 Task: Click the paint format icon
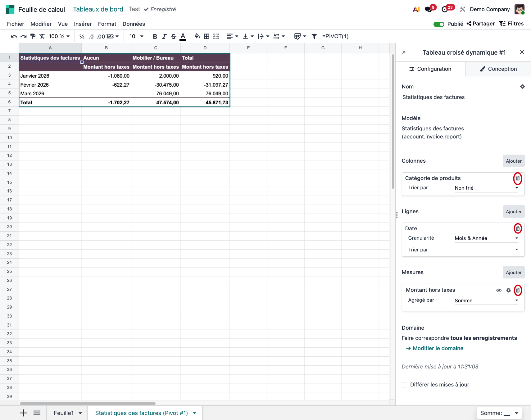coord(33,36)
